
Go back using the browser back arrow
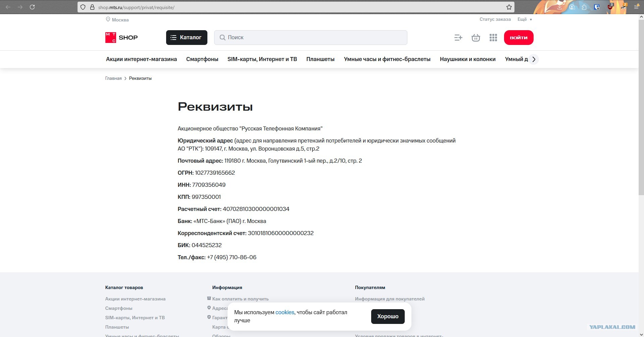pyautogui.click(x=8, y=7)
